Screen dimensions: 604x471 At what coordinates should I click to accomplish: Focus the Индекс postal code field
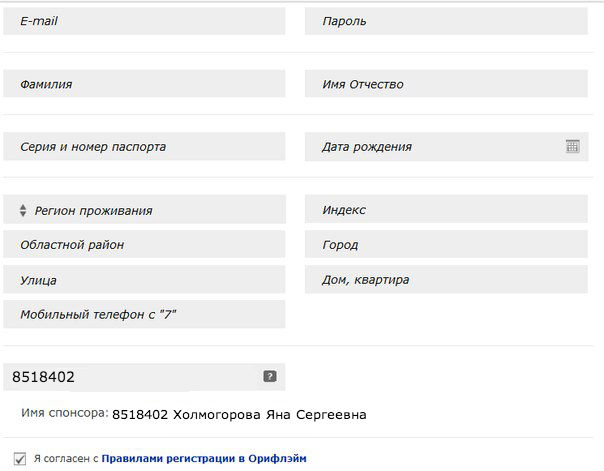tap(446, 209)
